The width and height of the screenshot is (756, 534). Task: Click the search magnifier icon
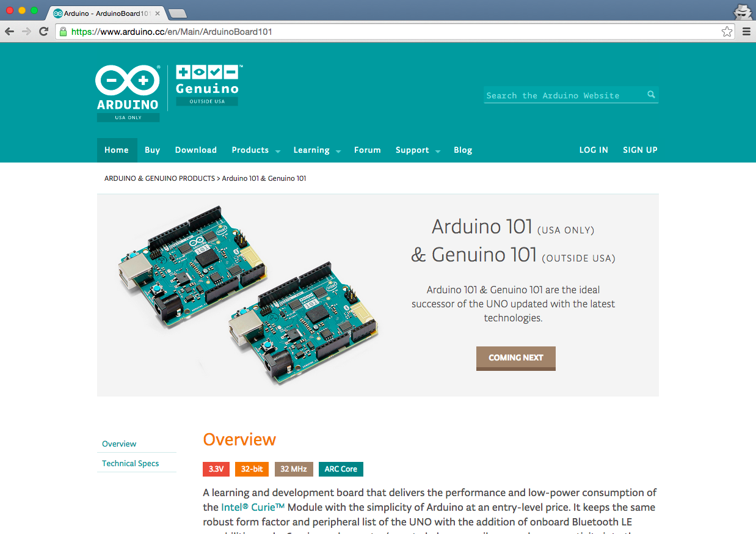[652, 95]
